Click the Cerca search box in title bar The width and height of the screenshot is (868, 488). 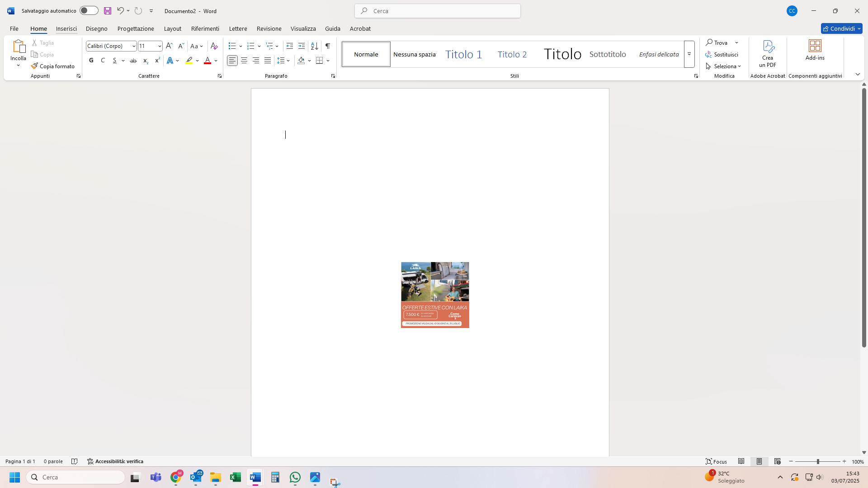pyautogui.click(x=438, y=11)
